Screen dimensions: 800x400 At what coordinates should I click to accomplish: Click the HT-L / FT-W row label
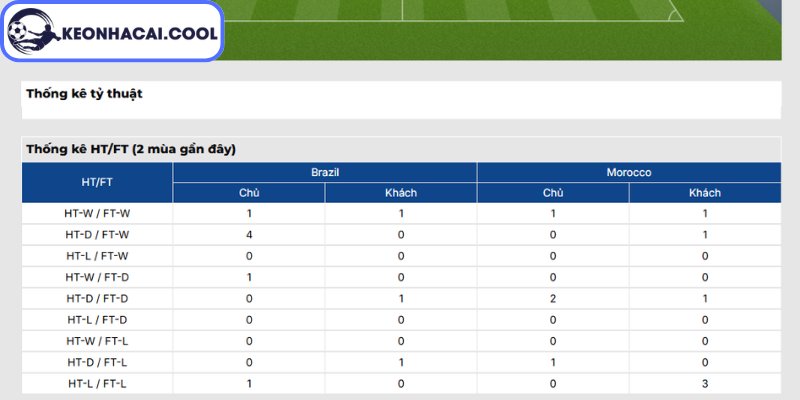[x=97, y=256]
